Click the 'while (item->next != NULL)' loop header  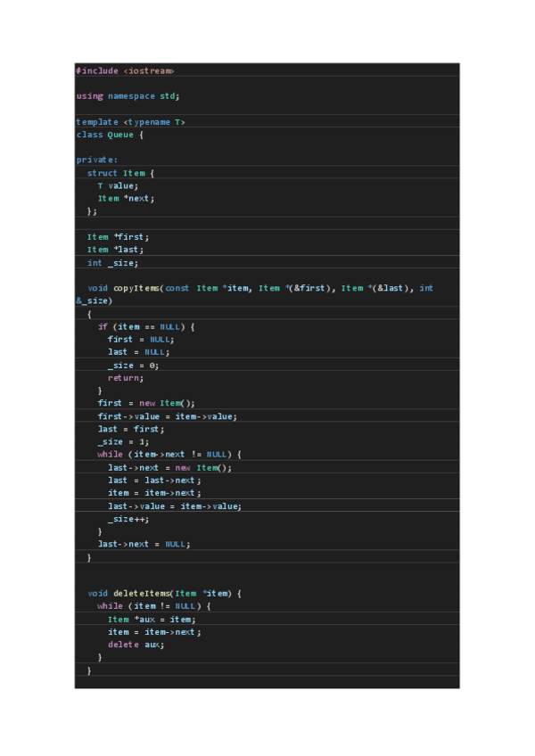pyautogui.click(x=169, y=454)
